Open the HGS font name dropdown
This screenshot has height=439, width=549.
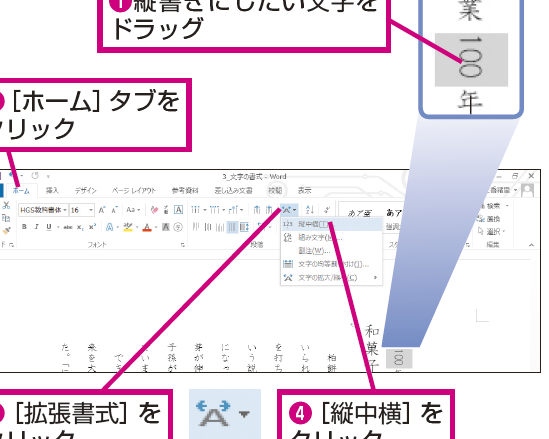65,210
